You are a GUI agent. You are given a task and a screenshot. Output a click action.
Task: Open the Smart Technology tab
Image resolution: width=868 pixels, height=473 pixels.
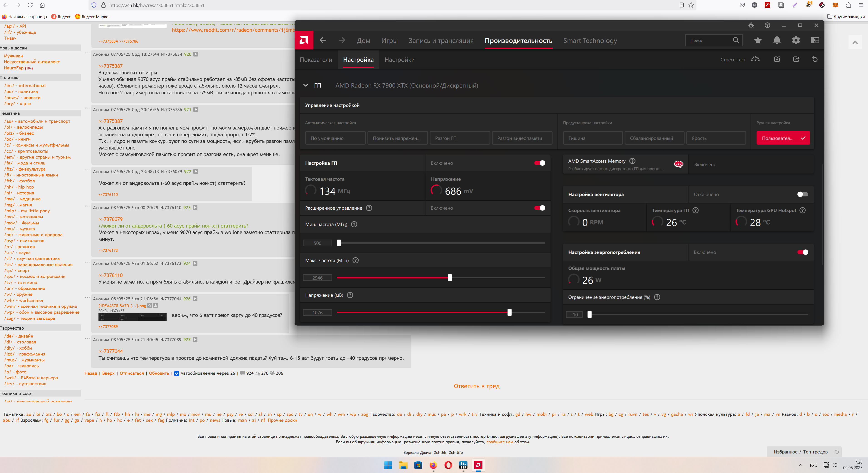pyautogui.click(x=590, y=40)
